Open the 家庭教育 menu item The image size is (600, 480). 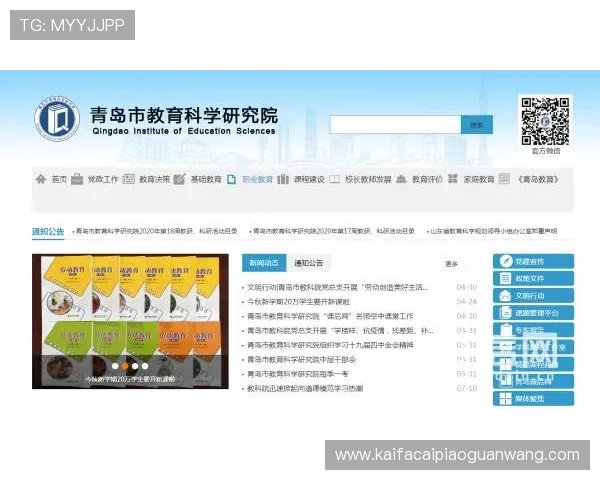pos(479,179)
